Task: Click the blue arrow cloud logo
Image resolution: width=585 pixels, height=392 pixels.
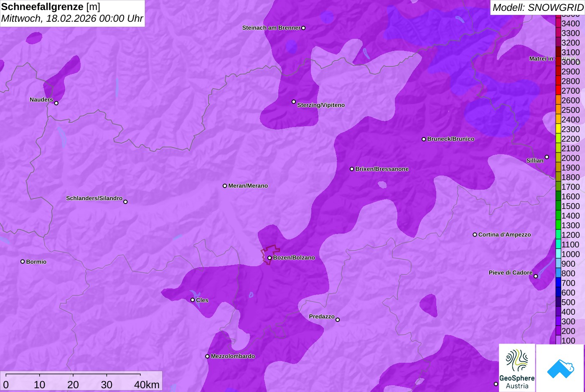Action: click(560, 368)
